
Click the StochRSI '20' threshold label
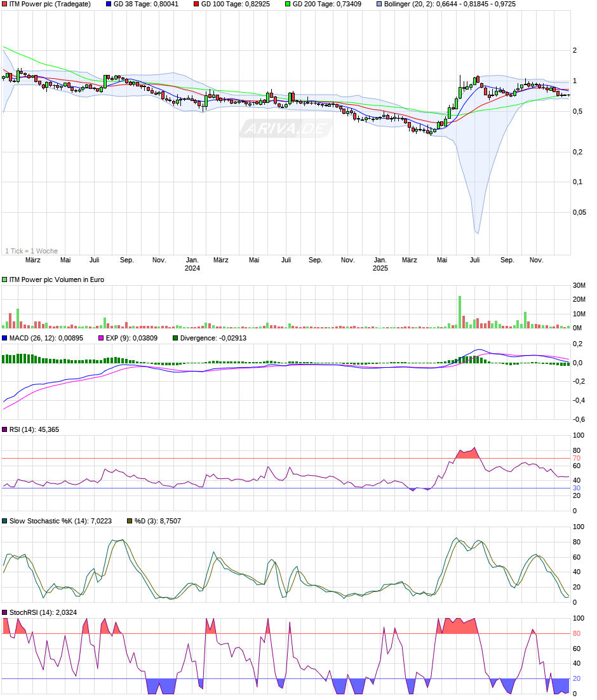pos(577,678)
